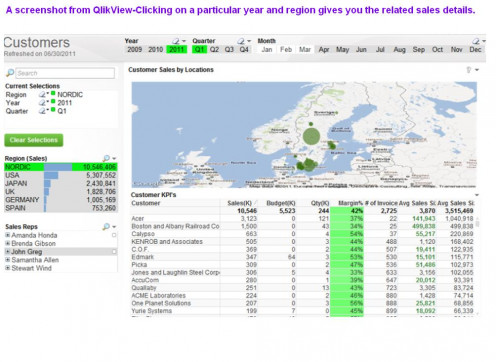Sort table by Sales(K) column header

coord(239,203)
